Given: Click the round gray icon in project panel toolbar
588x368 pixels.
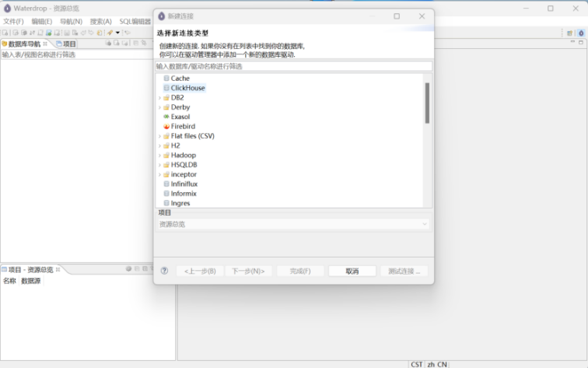Looking at the screenshot, I should (128, 268).
